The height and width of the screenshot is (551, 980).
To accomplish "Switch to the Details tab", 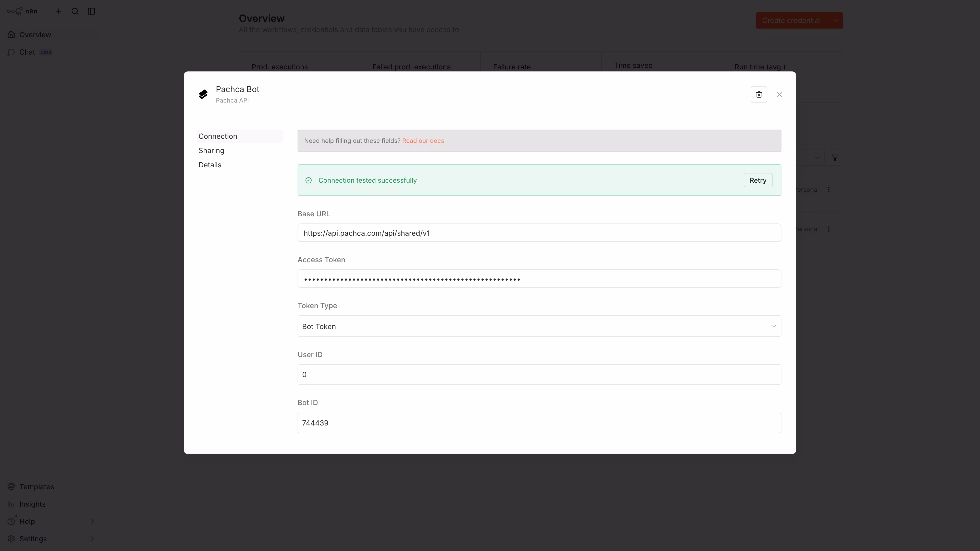I will coord(210,165).
